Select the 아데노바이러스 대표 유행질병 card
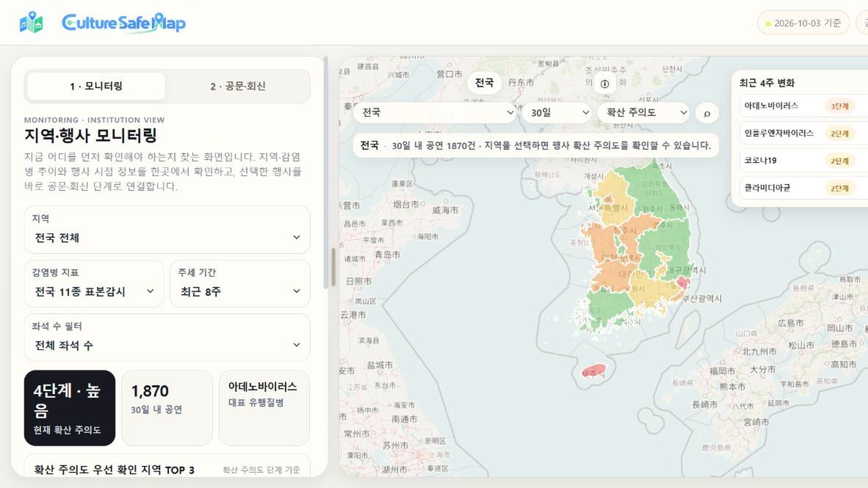Image resolution: width=868 pixels, height=488 pixels. [x=264, y=408]
